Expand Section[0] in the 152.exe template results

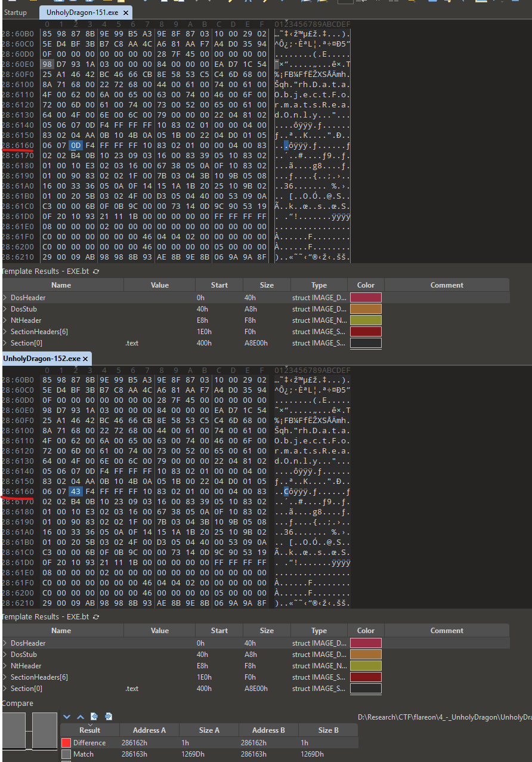5,689
